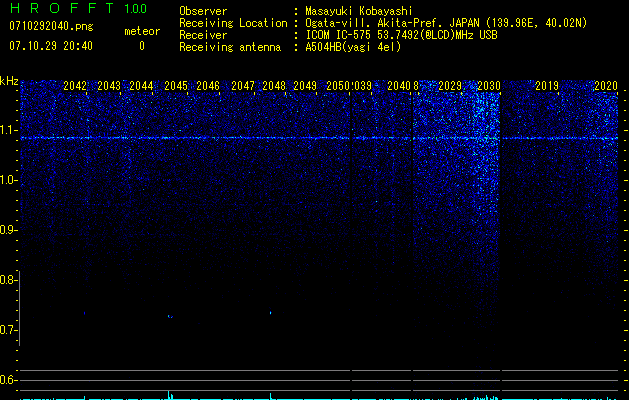The image size is (629, 400).
Task: Select the 2019 time marker
Action: point(547,86)
